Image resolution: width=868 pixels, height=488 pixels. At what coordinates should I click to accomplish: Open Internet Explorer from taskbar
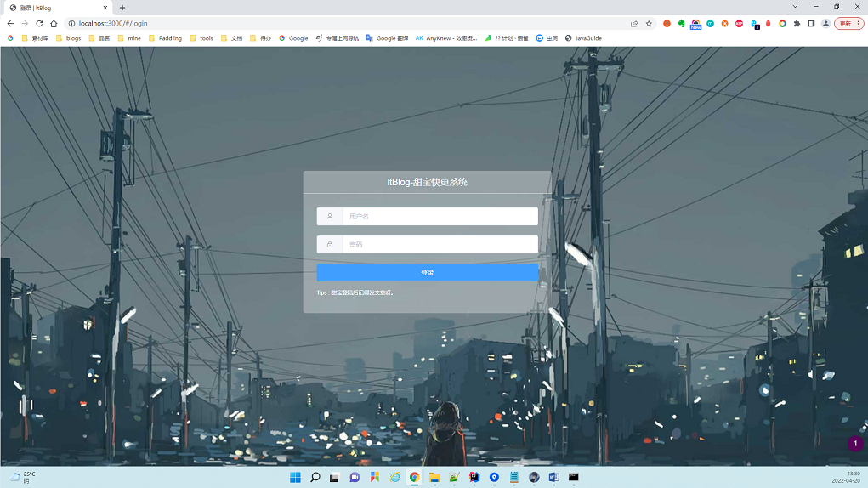(x=394, y=477)
